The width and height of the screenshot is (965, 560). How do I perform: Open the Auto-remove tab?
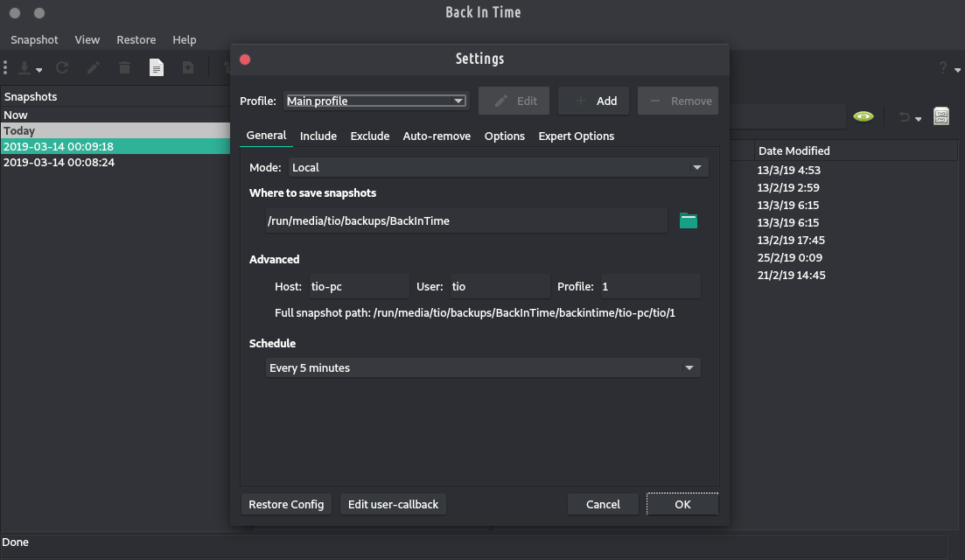[x=437, y=136]
